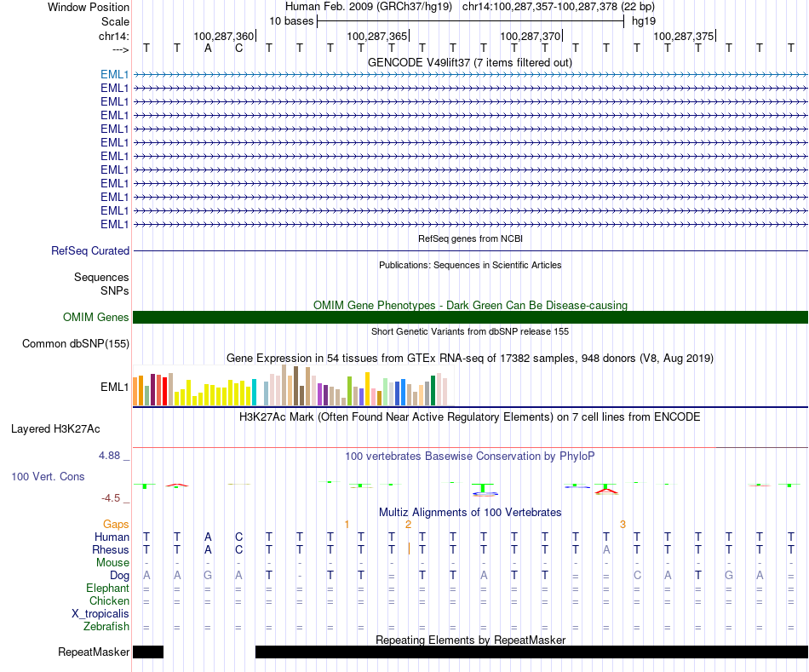Image resolution: width=809 pixels, height=672 pixels.
Task: Click the 100,287,365 position label
Action: click(x=377, y=36)
